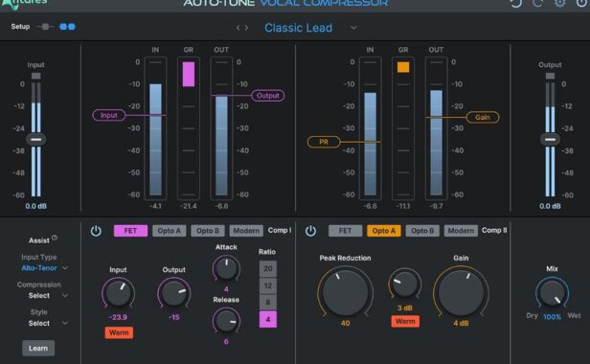The width and height of the screenshot is (590, 364).
Task: Toggle Warm button in Comp II
Action: pos(405,322)
